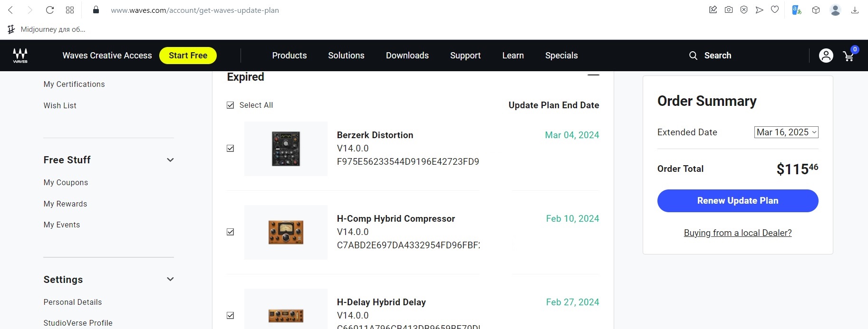Screen dimensions: 868x329
Task: Click the Search magnifier icon
Action: [x=693, y=56]
